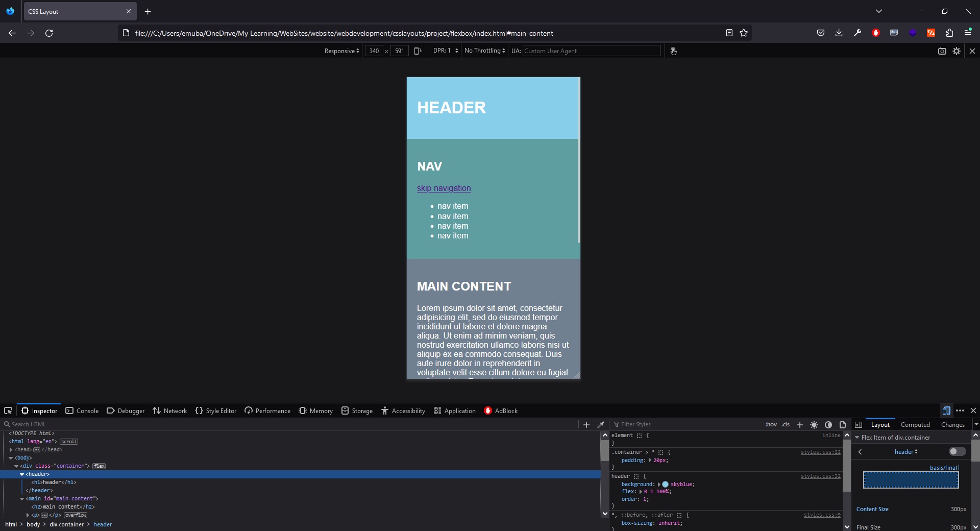Go back to the flex container
Viewport: 980px width, 531px height.
coord(860,452)
